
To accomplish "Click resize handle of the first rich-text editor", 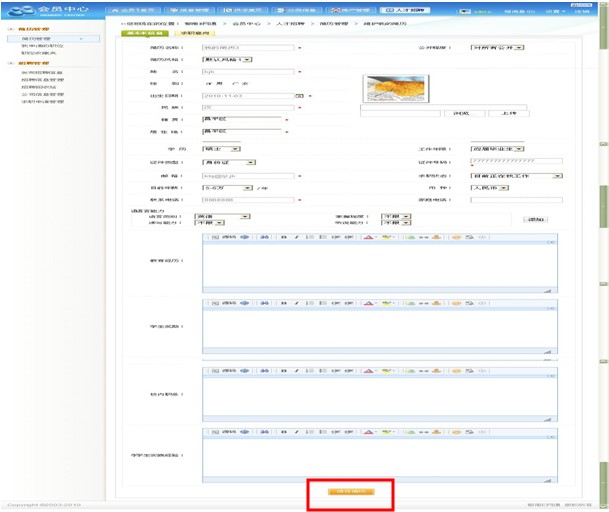I will coord(548,289).
